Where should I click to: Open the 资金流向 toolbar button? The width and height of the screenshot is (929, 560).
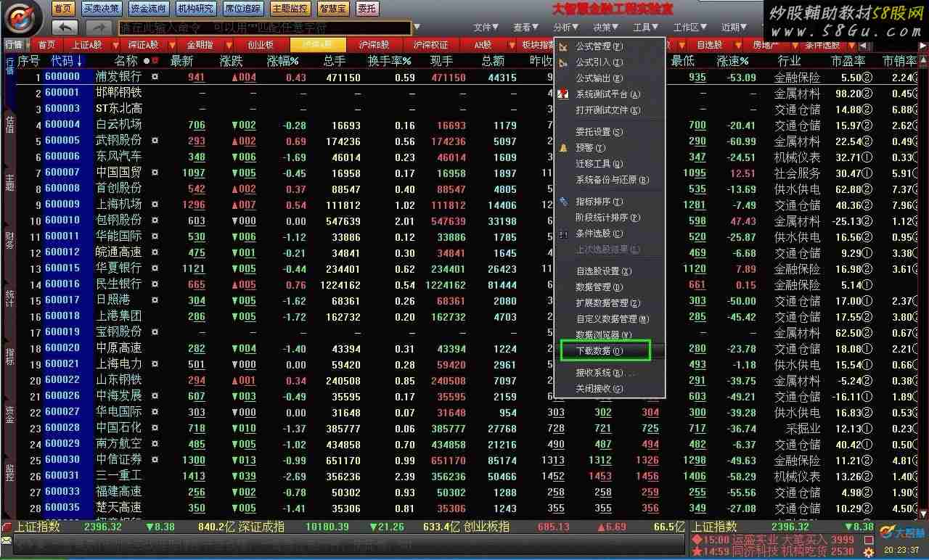pos(148,9)
